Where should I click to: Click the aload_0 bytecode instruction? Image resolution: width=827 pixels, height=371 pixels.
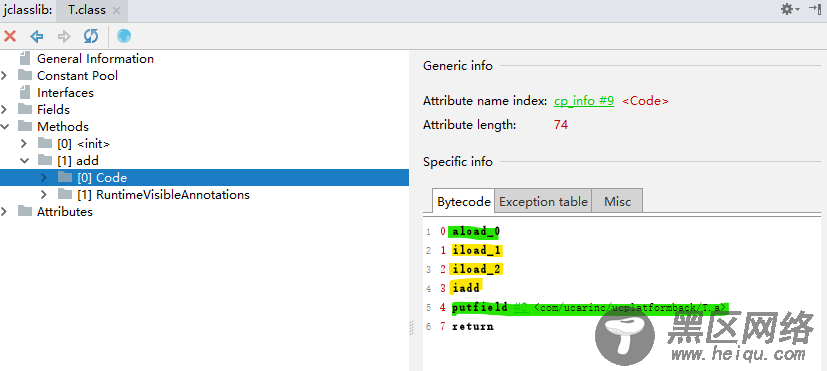[476, 231]
